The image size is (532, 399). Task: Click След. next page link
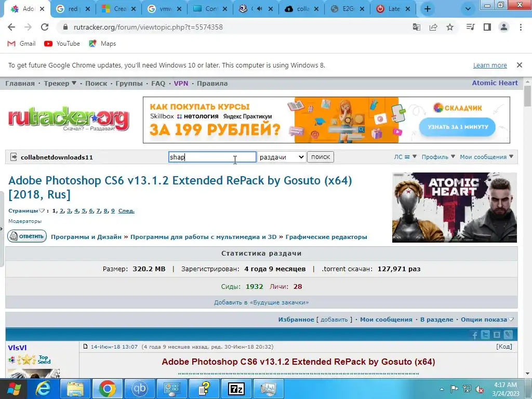126,211
